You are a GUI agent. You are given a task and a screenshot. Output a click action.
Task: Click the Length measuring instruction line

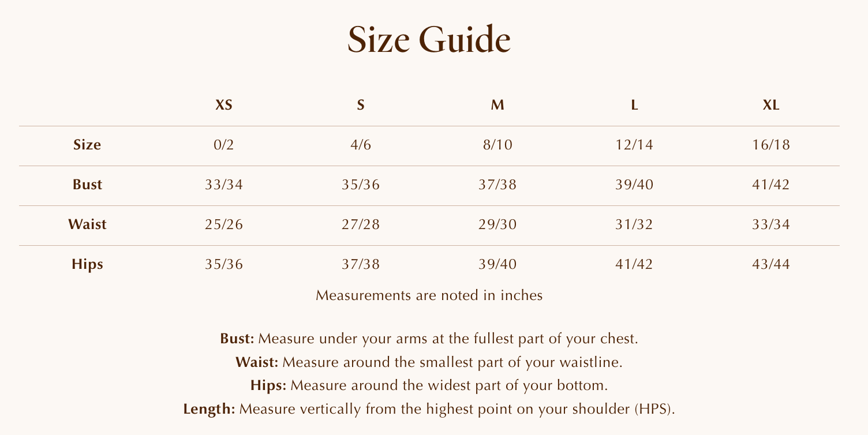pyautogui.click(x=429, y=410)
